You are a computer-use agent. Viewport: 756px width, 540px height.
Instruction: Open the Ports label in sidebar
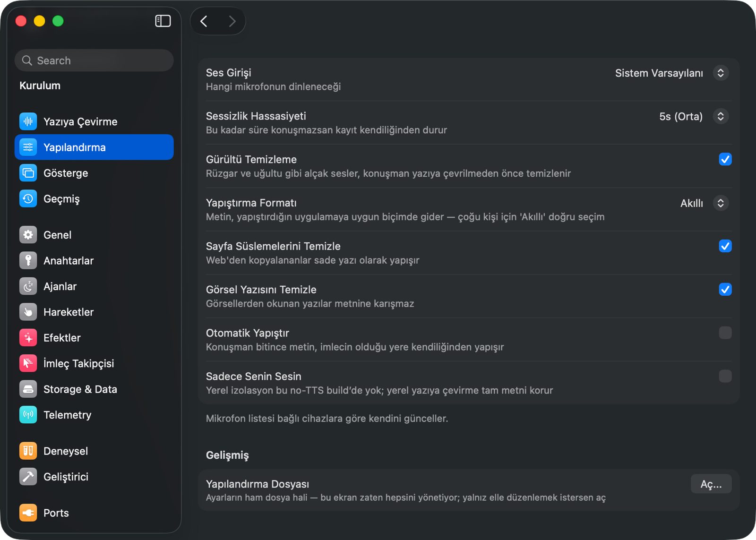coord(56,513)
